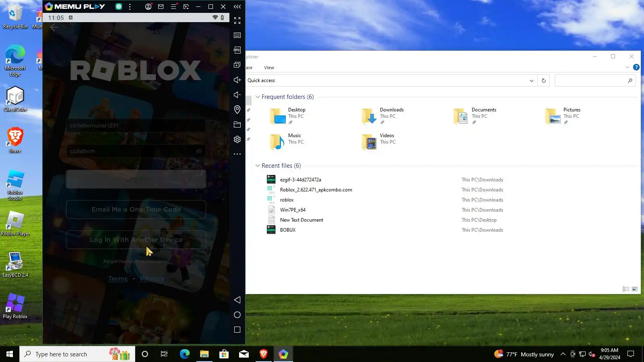Open MEmu GPS location tool
Screen dimensions: 644x362
click(237, 109)
